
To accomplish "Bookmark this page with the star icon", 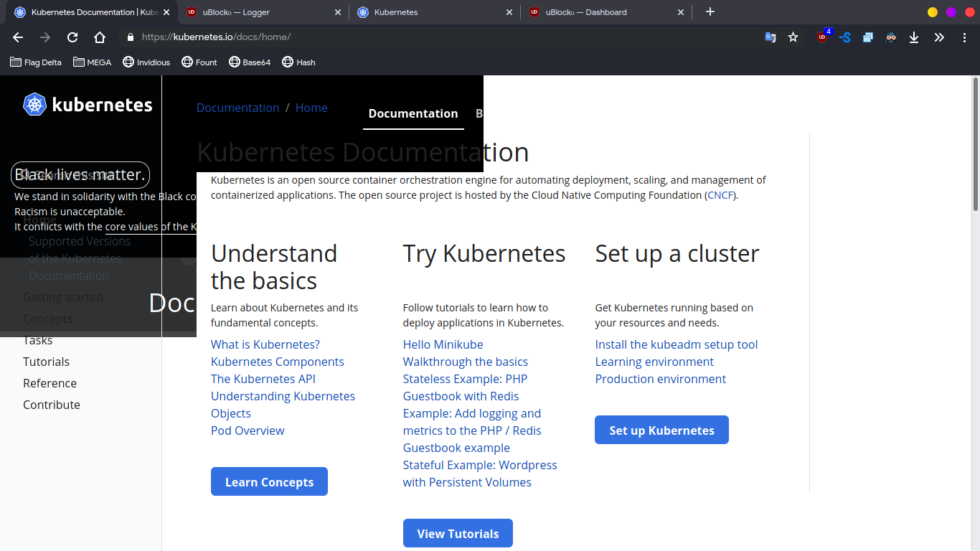I will click(x=793, y=37).
